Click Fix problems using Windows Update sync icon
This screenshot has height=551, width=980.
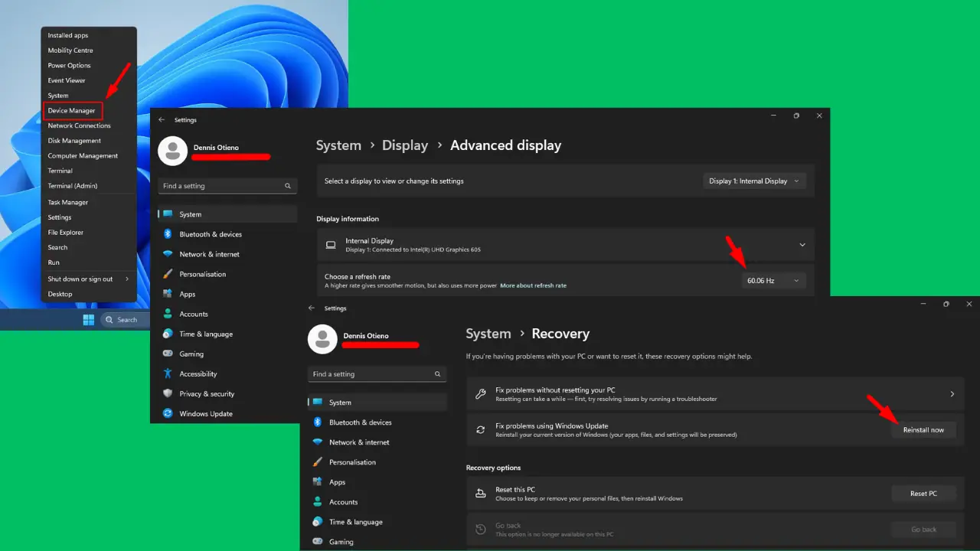coord(480,430)
